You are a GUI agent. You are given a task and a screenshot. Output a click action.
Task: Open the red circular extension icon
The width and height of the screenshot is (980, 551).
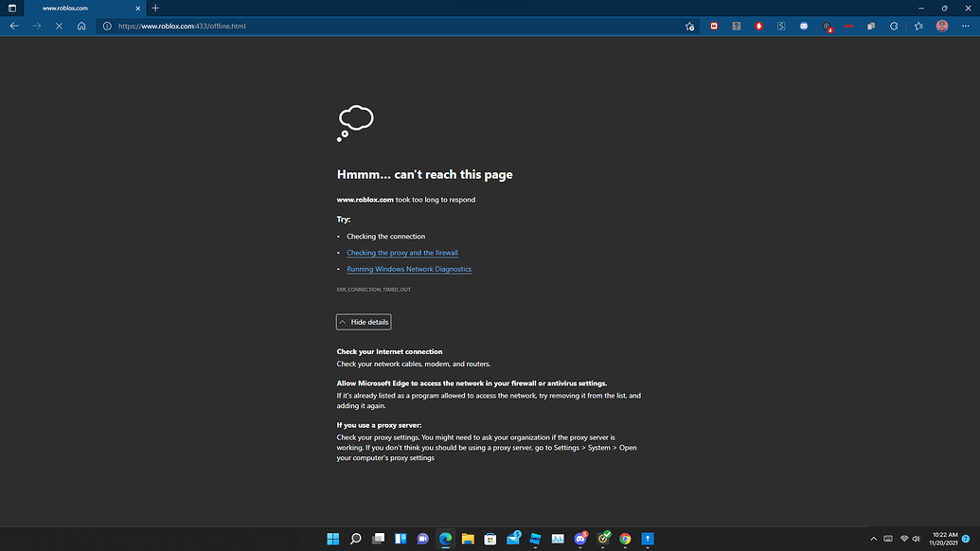tap(758, 27)
